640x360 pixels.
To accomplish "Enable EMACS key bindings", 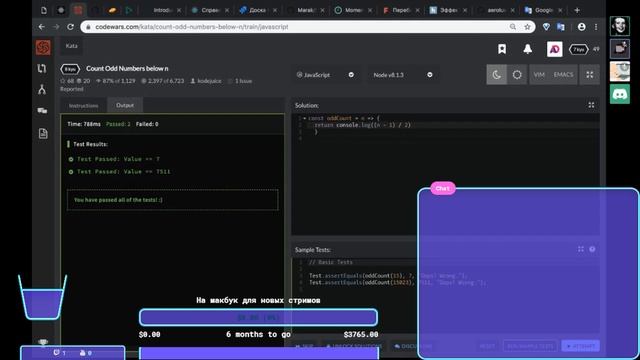I will click(563, 75).
